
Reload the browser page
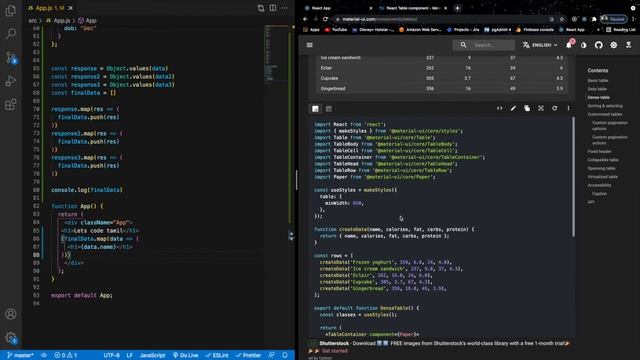coord(325,19)
